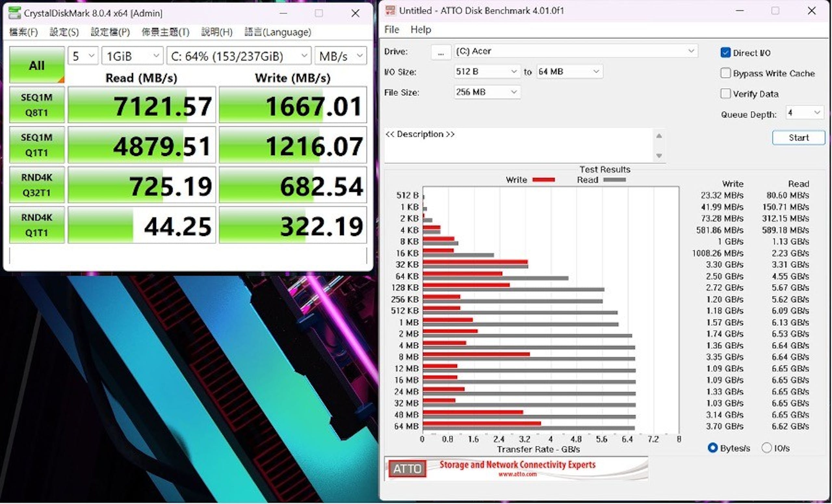Click the ATTO Disk Benchmark title bar icon
The height and width of the screenshot is (504, 832).
pos(390,10)
